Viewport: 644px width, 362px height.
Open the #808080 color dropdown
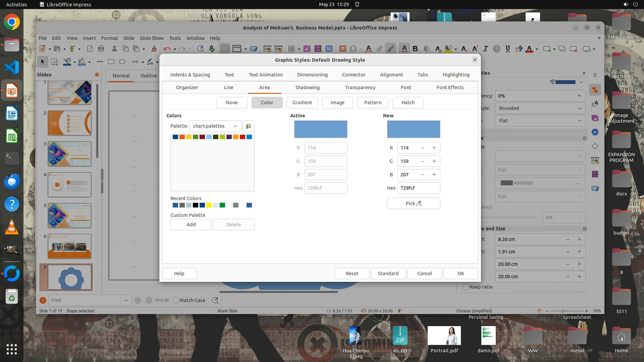click(540, 183)
